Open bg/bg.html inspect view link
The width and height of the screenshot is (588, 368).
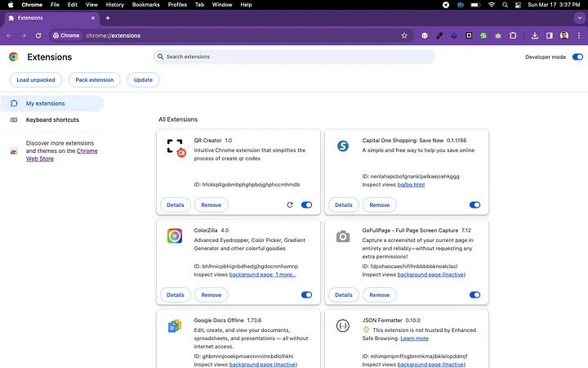click(411, 185)
